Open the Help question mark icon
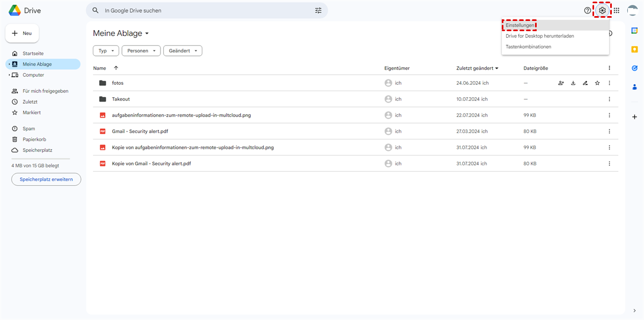Image resolution: width=644 pixels, height=320 pixels. pyautogui.click(x=587, y=10)
